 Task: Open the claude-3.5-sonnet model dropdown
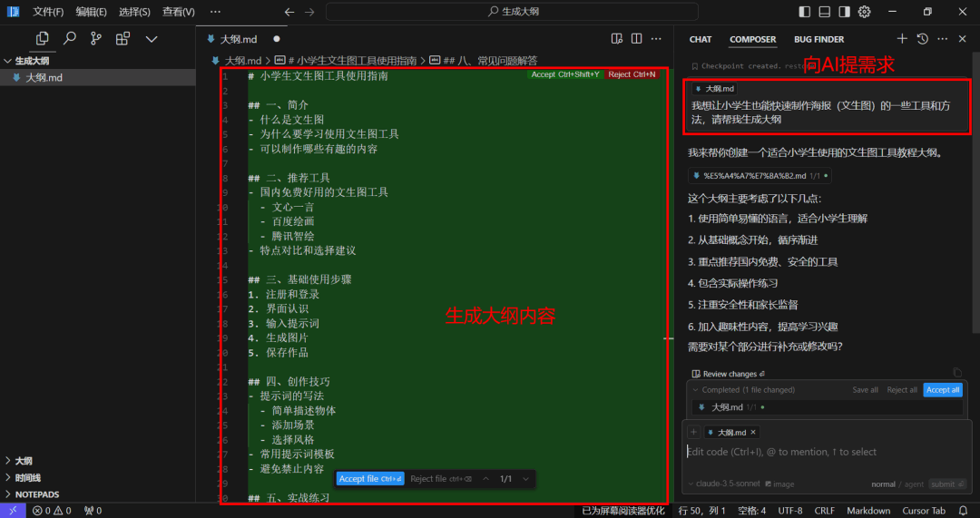(723, 484)
